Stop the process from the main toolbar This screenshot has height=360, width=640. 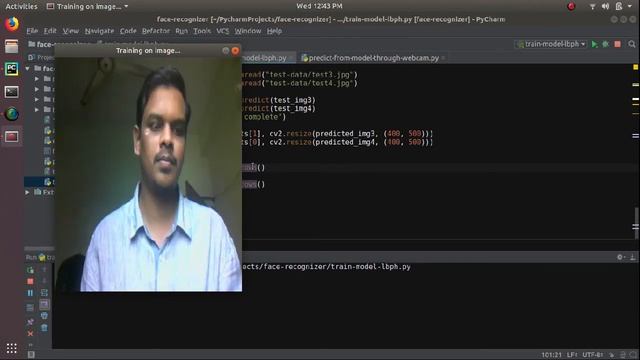point(618,44)
